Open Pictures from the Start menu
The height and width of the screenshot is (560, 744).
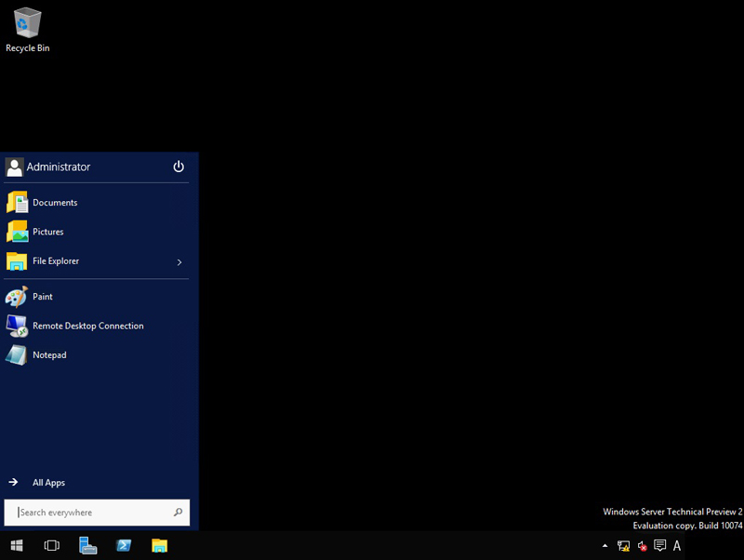[x=97, y=232]
